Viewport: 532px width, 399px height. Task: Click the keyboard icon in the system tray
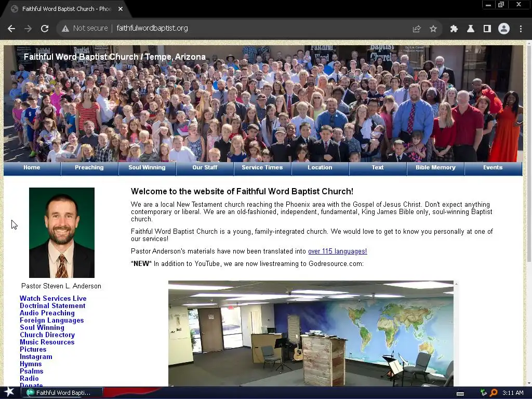point(460,394)
